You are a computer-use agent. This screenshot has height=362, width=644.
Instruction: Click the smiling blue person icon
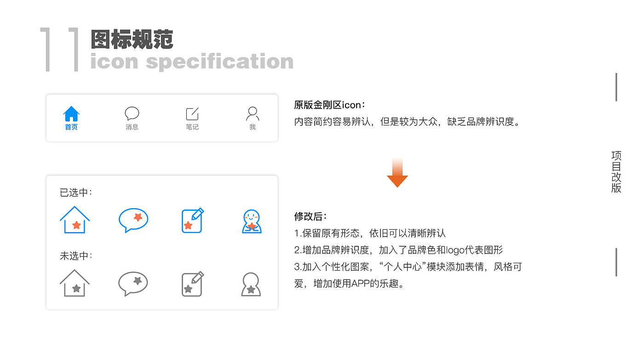(252, 221)
